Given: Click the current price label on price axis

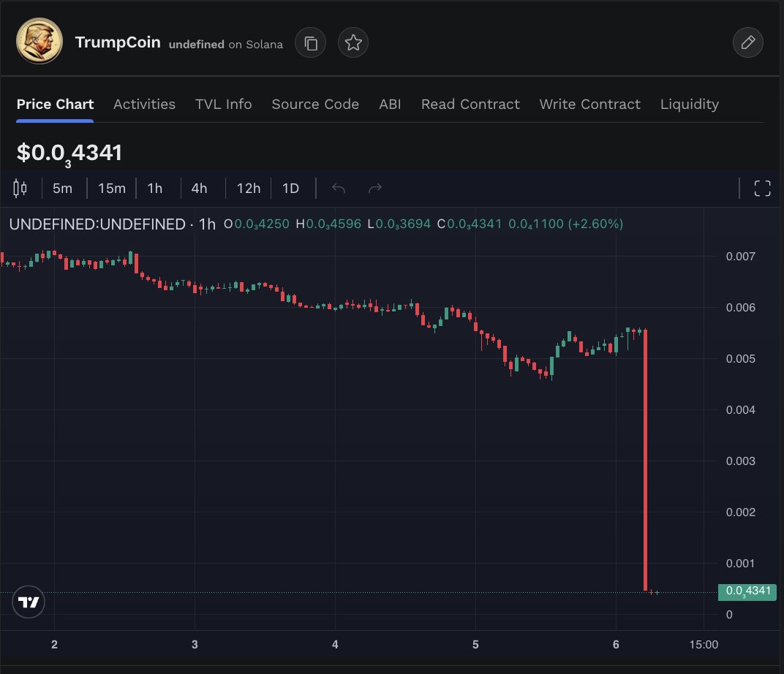Looking at the screenshot, I should pos(747,592).
